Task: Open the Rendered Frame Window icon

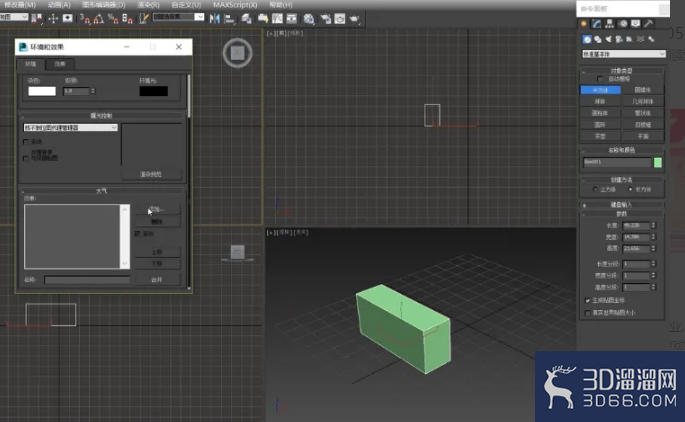Action: coord(339,18)
